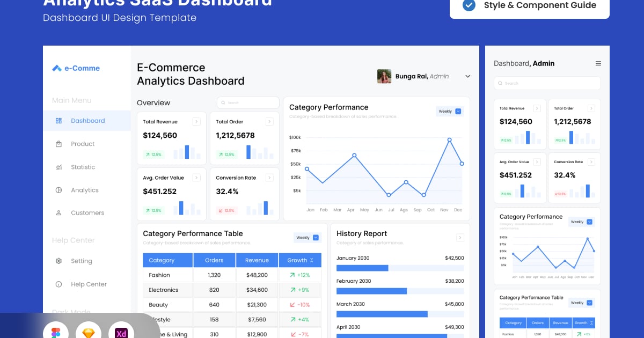644x338 pixels.
Task: Click the Product sidebar item
Action: tap(82, 144)
